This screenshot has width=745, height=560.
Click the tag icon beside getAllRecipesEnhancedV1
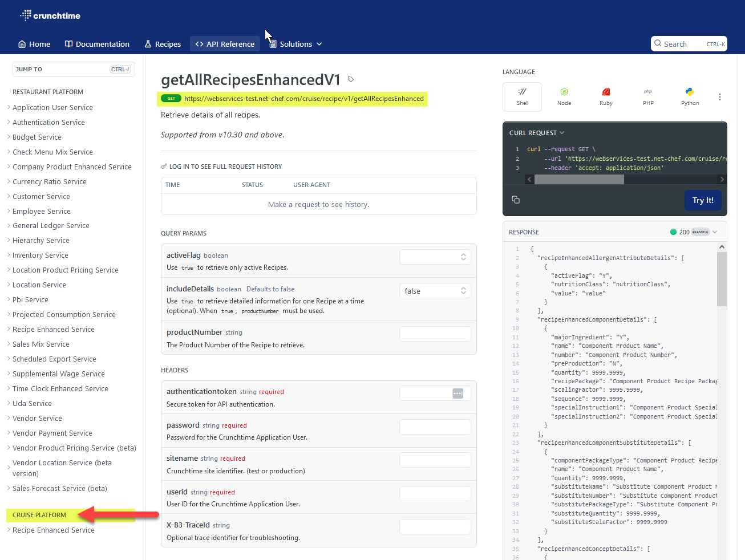pos(351,79)
